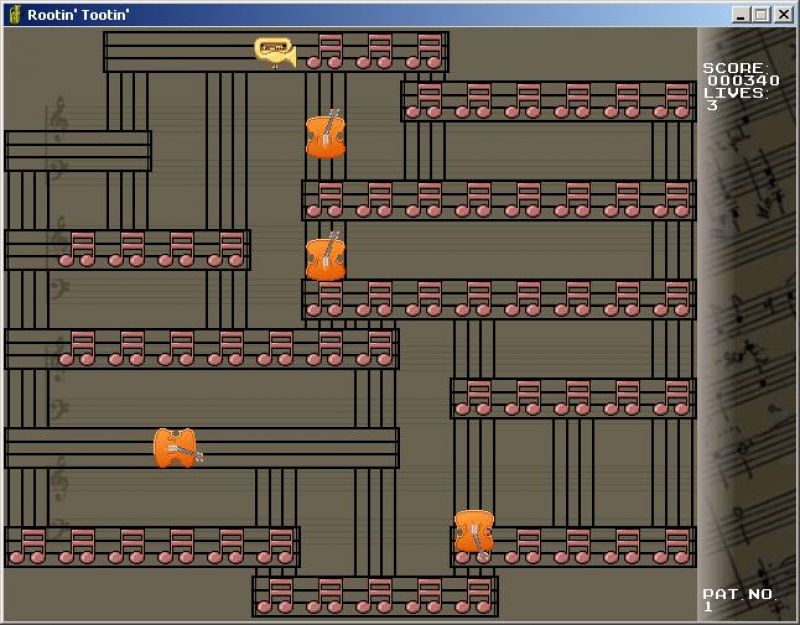Click the far-left note on the bottom-left staff
Image resolution: width=800 pixels, height=625 pixels.
[x=28, y=546]
